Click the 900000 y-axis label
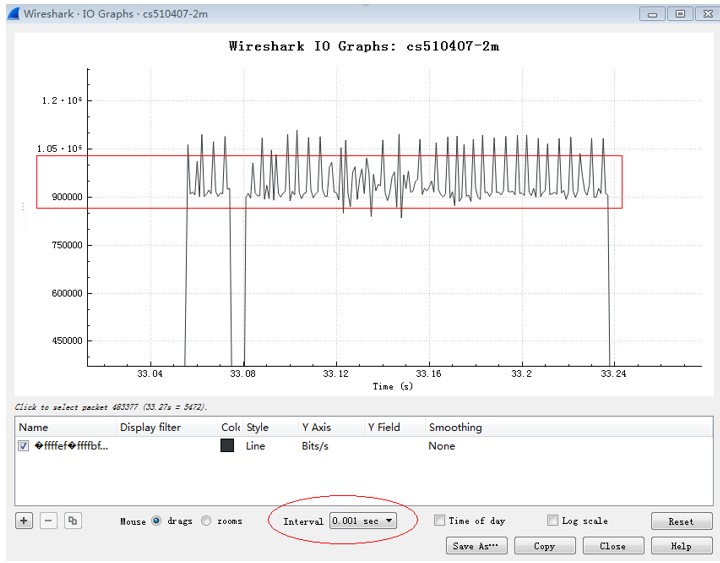 67,197
